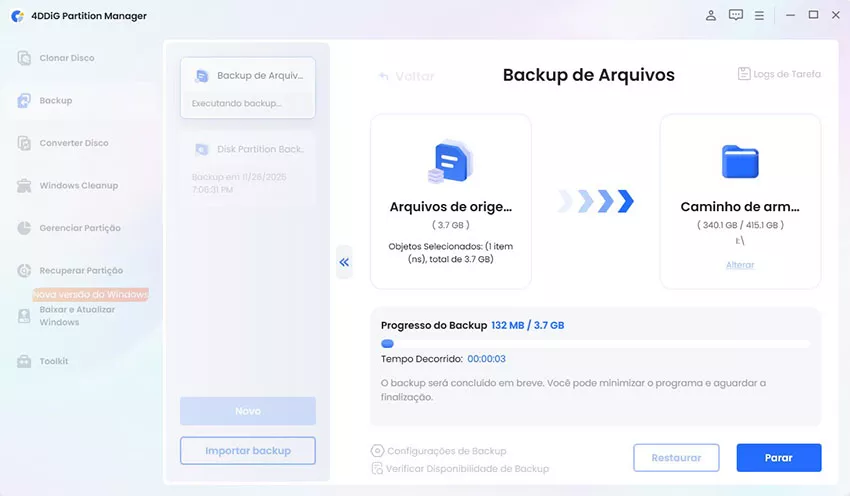Open Toolkit menu item
The image size is (850, 496).
(54, 361)
